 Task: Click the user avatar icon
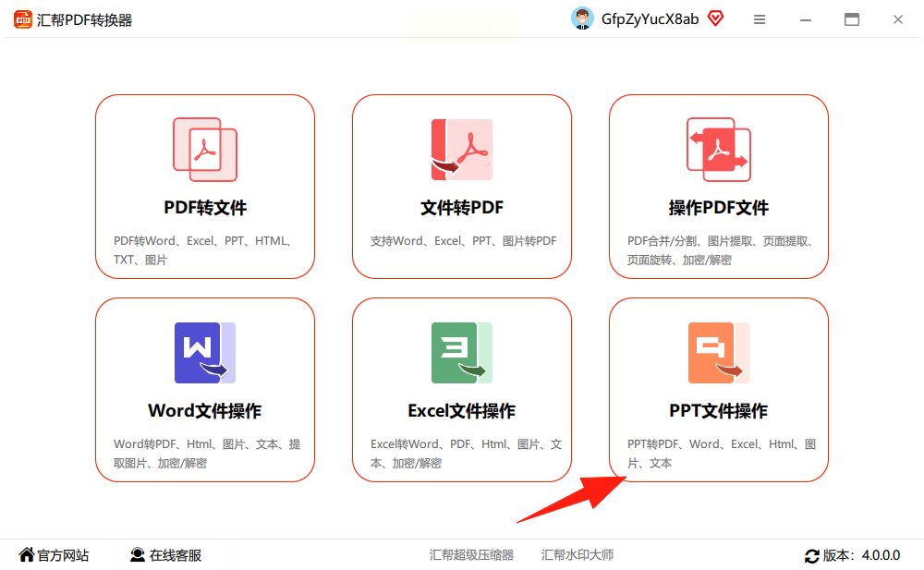coord(582,18)
